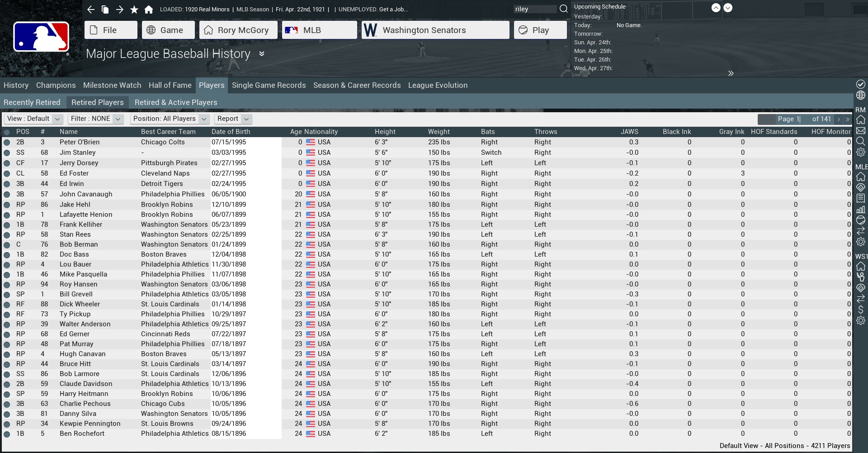Expand schedule with the double chevron icon

pos(731,73)
